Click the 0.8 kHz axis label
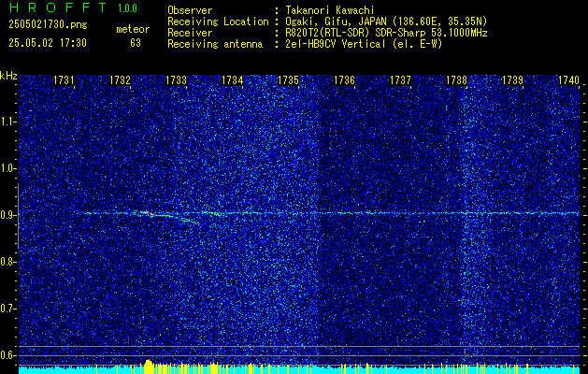 tap(7, 262)
